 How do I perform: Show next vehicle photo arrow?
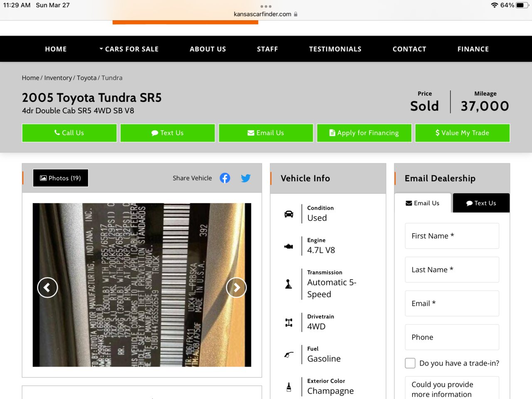(x=236, y=288)
